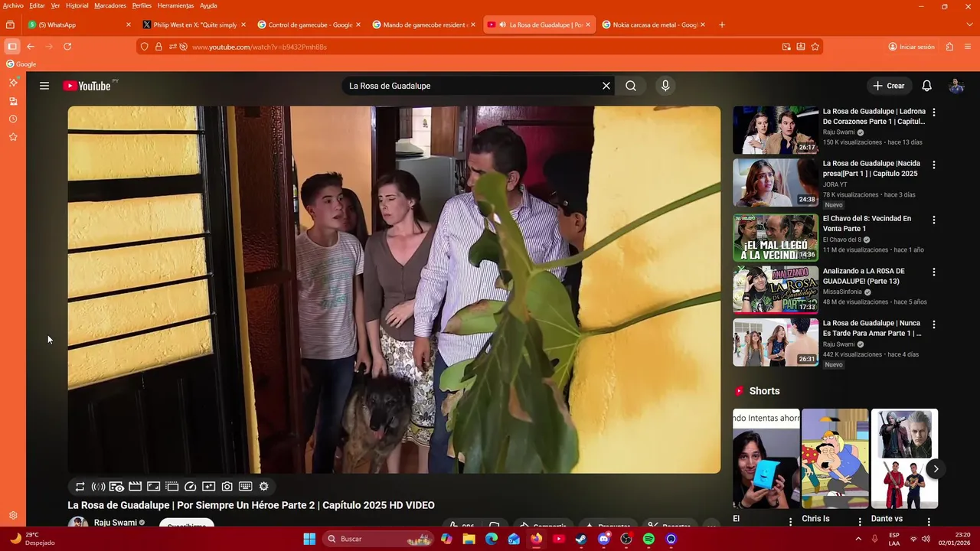Go to the YouTube home logo
This screenshot has width=980, height=551.
coord(87,86)
